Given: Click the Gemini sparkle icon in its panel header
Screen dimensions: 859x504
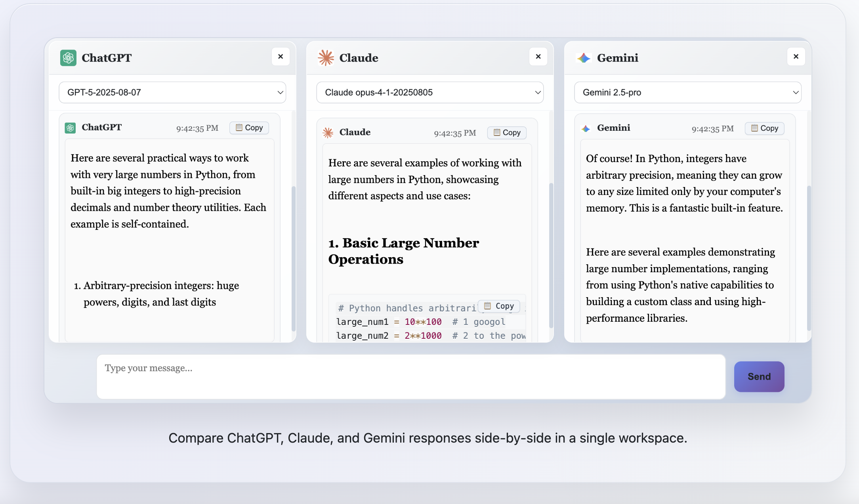Looking at the screenshot, I should tap(584, 58).
